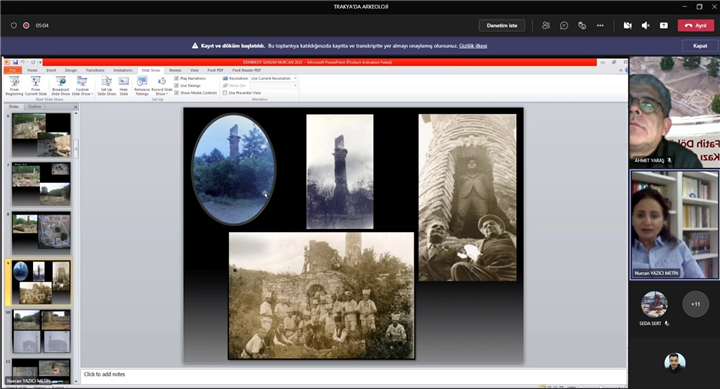
Task: Show the +11 additional participants
Action: pyautogui.click(x=696, y=304)
